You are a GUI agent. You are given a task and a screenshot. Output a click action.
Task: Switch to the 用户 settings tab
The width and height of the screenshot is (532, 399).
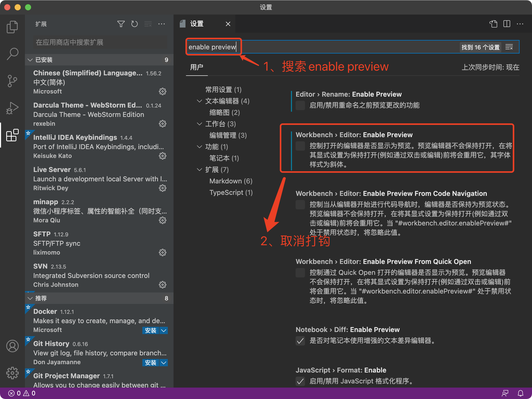(x=197, y=67)
